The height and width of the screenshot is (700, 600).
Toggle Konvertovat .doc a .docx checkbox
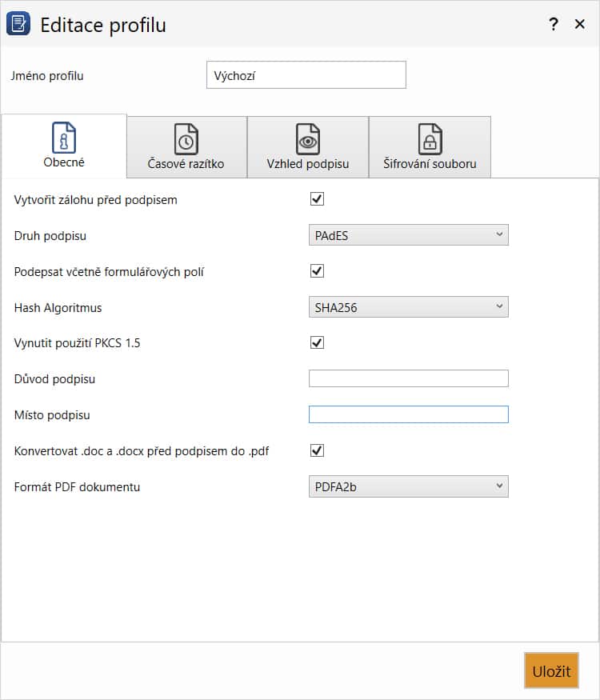[x=317, y=450]
